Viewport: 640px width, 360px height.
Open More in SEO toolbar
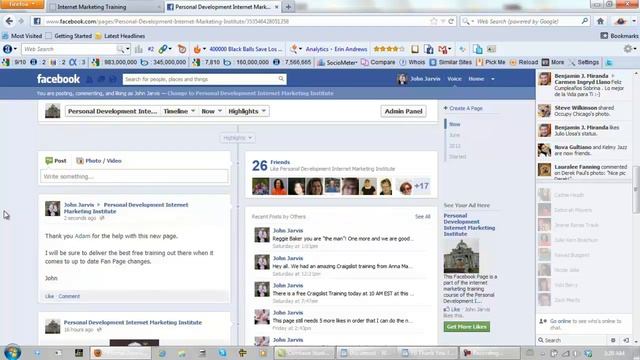(x=553, y=62)
